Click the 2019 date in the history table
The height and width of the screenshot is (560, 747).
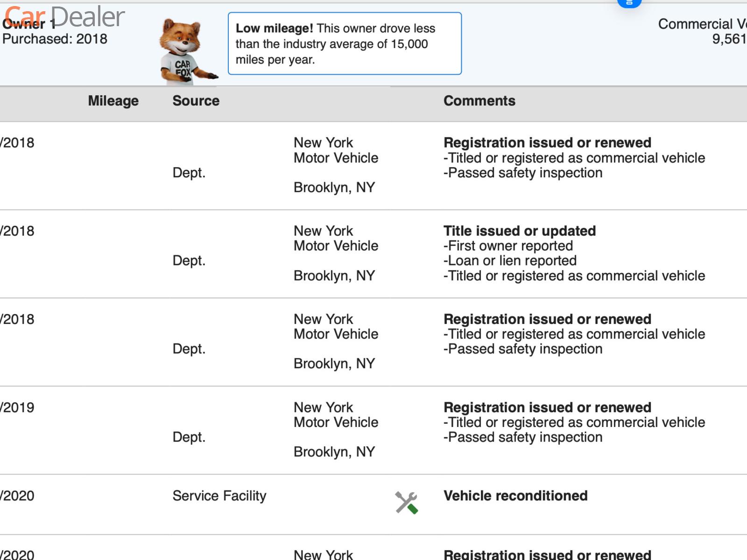coord(18,407)
